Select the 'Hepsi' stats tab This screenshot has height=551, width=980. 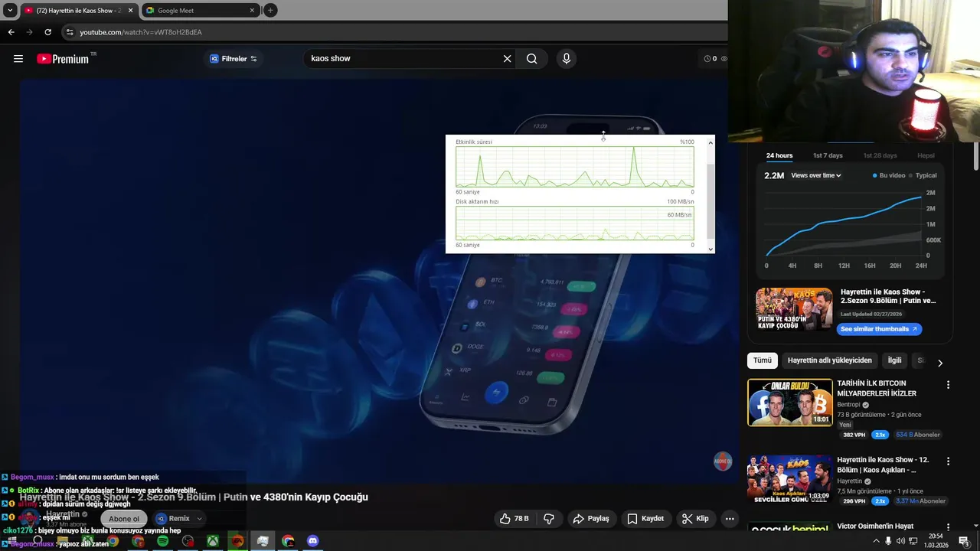coord(926,156)
